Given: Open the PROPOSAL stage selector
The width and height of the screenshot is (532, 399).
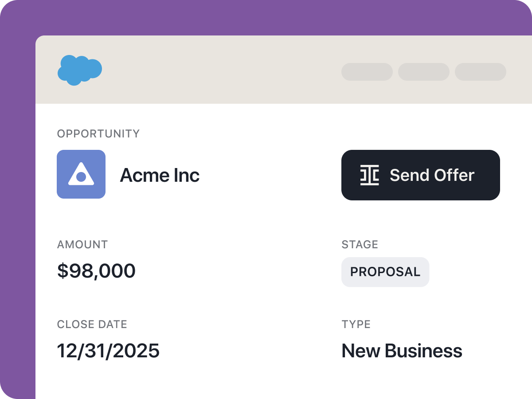Looking at the screenshot, I should pyautogui.click(x=385, y=272).
